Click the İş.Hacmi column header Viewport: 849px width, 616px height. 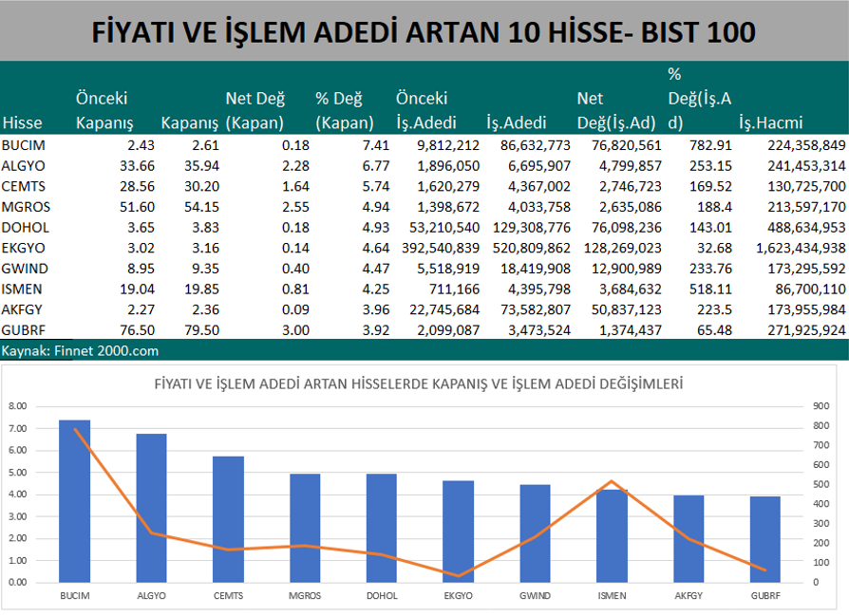770,122
